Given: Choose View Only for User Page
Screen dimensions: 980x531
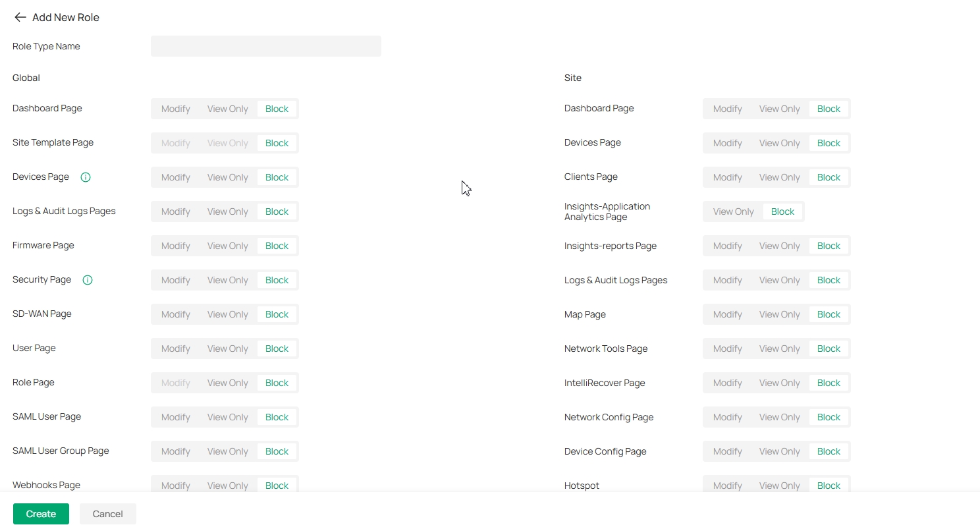Looking at the screenshot, I should tap(227, 349).
